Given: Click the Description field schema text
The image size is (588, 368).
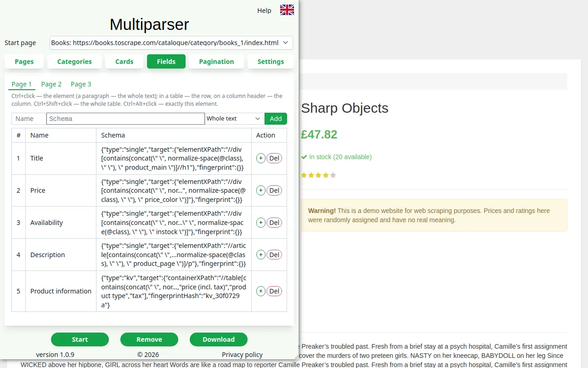Looking at the screenshot, I should pos(174,255).
